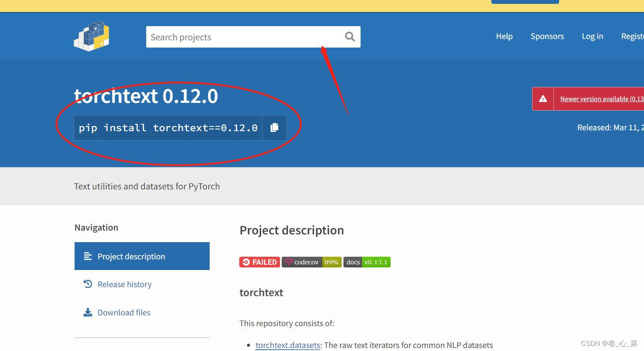The height and width of the screenshot is (351, 644).
Task: Click the This repository consists of text
Action: click(287, 324)
